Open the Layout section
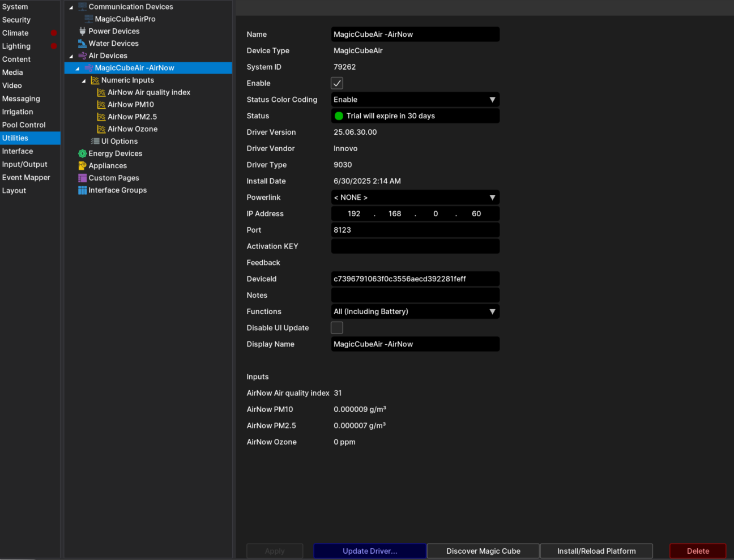This screenshot has height=560, width=734. click(30, 191)
